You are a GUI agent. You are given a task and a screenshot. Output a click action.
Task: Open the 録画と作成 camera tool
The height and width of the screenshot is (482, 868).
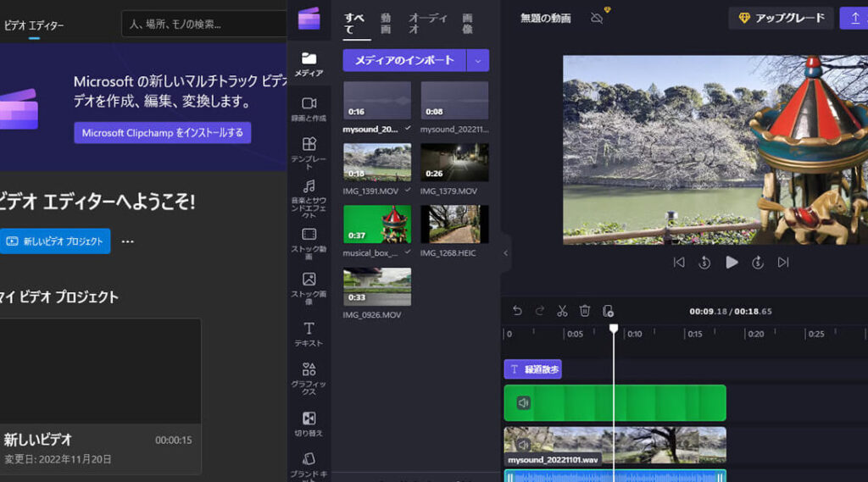pos(309,108)
